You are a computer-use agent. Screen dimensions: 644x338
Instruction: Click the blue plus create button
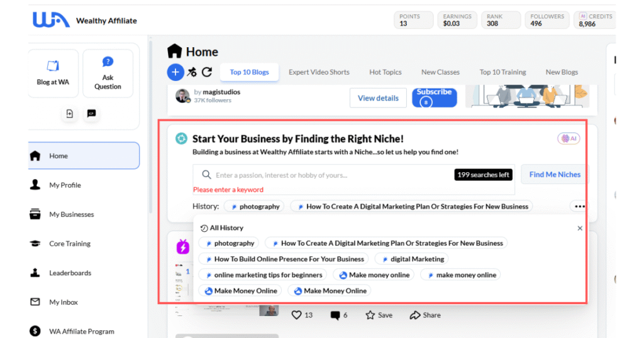pos(175,72)
